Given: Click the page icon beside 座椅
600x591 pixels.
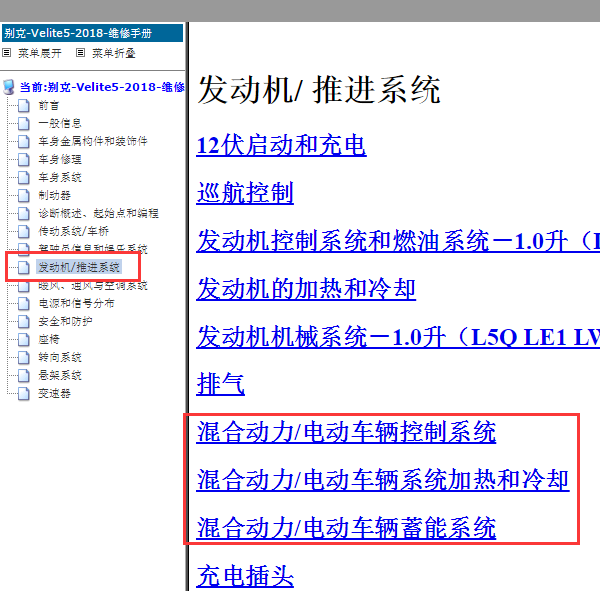Looking at the screenshot, I should (24, 339).
